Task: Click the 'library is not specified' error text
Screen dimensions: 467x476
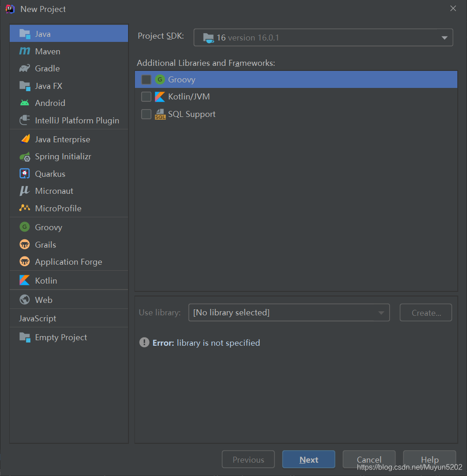Action: coord(218,343)
